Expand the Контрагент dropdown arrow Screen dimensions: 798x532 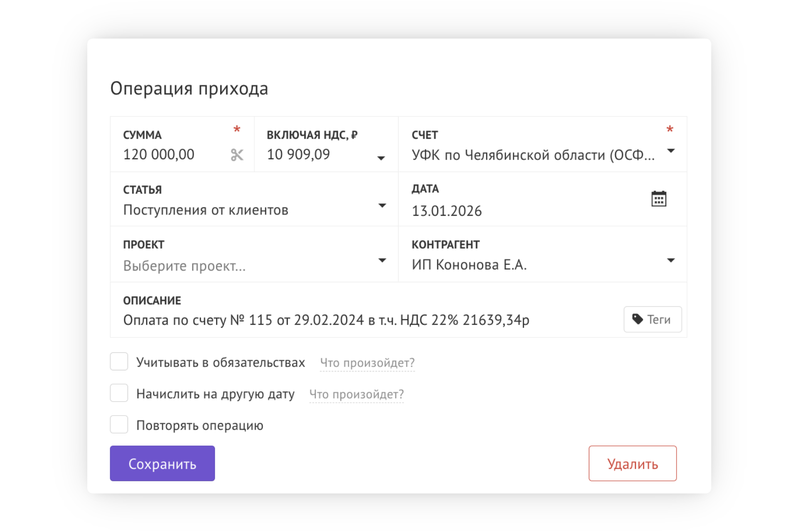[x=670, y=261]
